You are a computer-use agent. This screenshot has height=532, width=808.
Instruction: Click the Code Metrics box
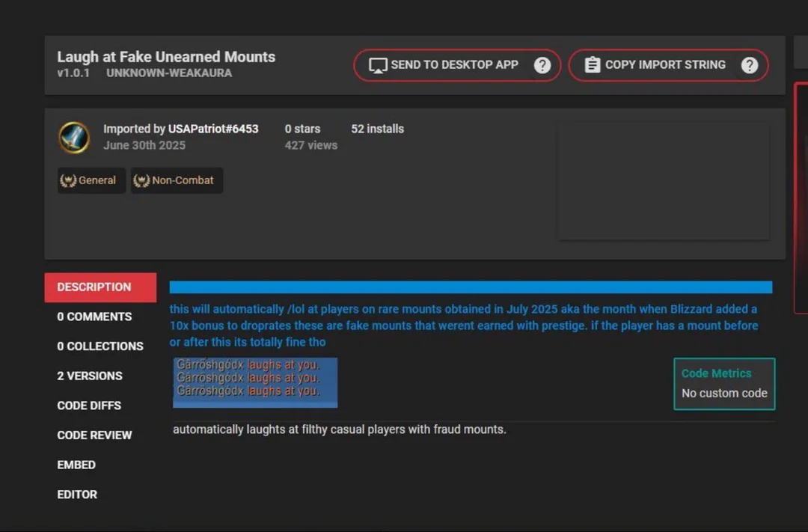point(724,384)
